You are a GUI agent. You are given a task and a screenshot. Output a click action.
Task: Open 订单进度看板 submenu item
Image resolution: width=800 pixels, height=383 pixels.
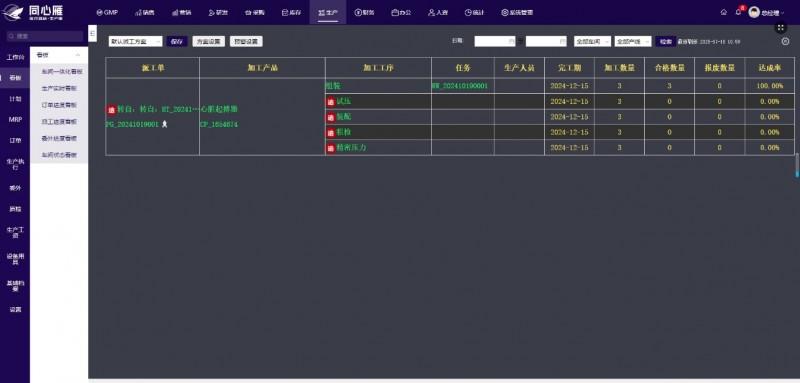tap(59, 105)
